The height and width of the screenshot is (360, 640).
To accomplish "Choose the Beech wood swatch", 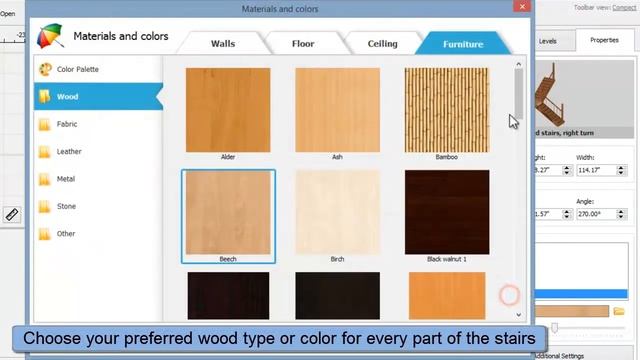I will 228,212.
